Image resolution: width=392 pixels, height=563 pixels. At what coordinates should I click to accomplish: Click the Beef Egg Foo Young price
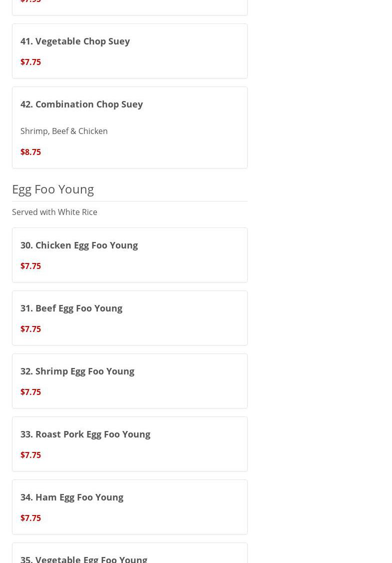[x=30, y=329]
